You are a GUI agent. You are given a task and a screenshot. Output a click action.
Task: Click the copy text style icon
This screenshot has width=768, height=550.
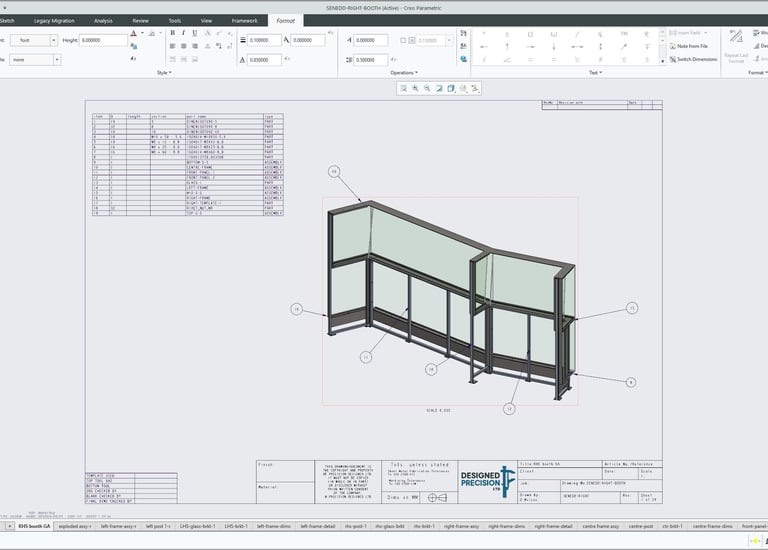point(134,46)
